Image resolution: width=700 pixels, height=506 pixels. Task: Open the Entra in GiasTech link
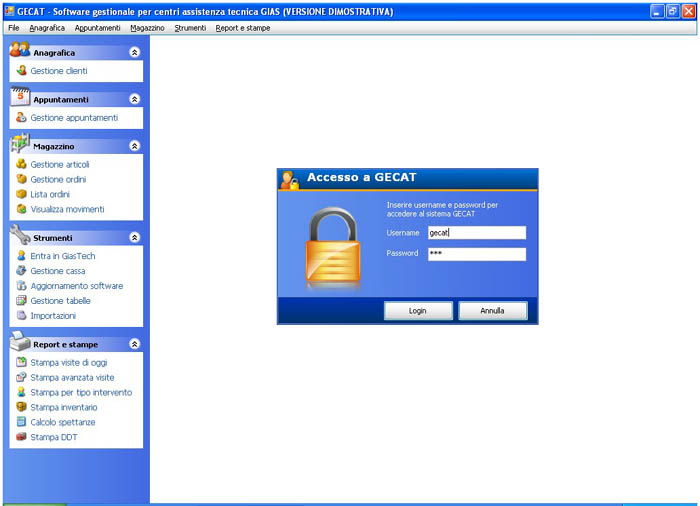point(63,256)
